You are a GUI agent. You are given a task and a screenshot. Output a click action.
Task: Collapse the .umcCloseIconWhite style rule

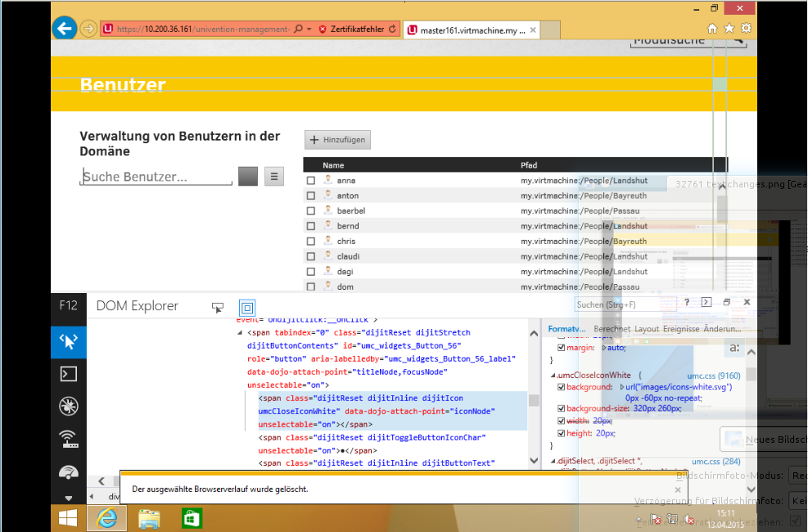[x=553, y=375]
